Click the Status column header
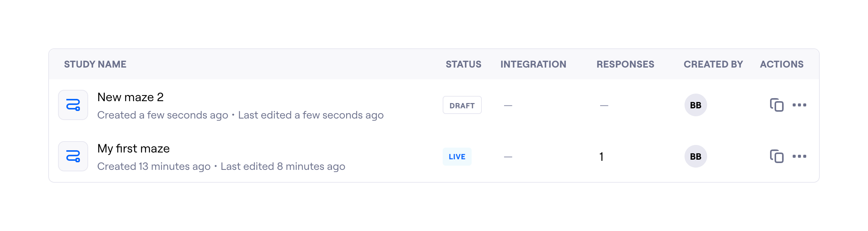 coord(463,64)
